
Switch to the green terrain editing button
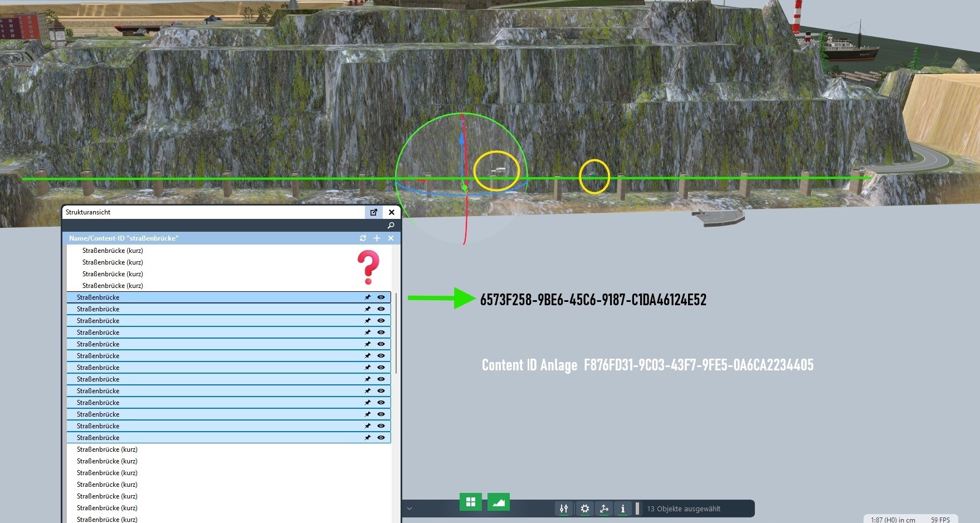click(499, 502)
